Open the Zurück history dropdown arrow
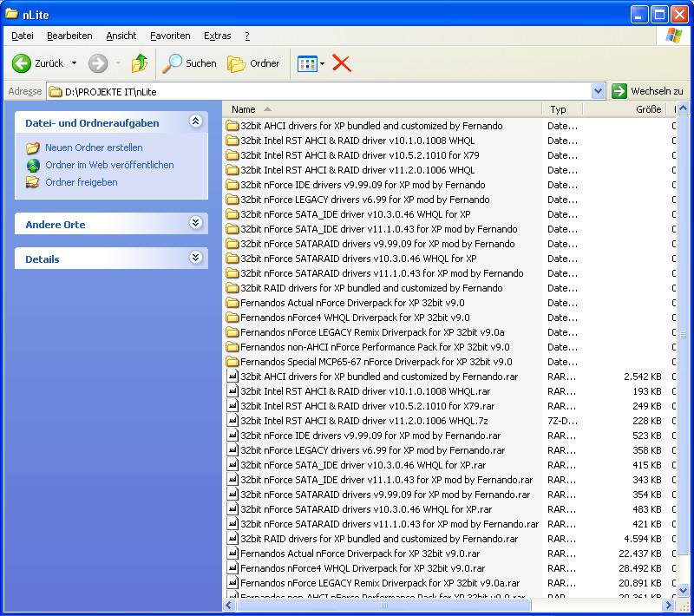Screen dimensions: 694x616 tap(74, 63)
